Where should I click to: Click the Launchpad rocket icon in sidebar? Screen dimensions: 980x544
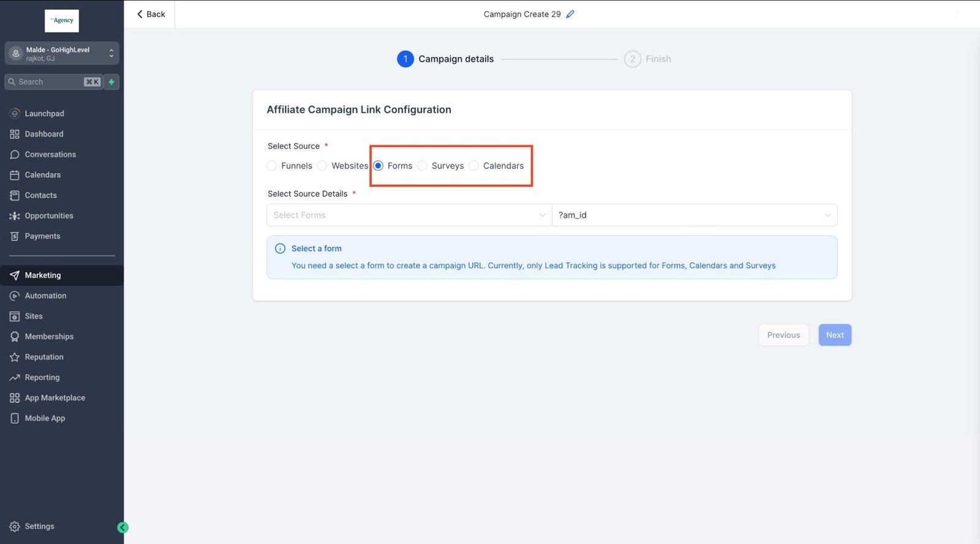15,113
